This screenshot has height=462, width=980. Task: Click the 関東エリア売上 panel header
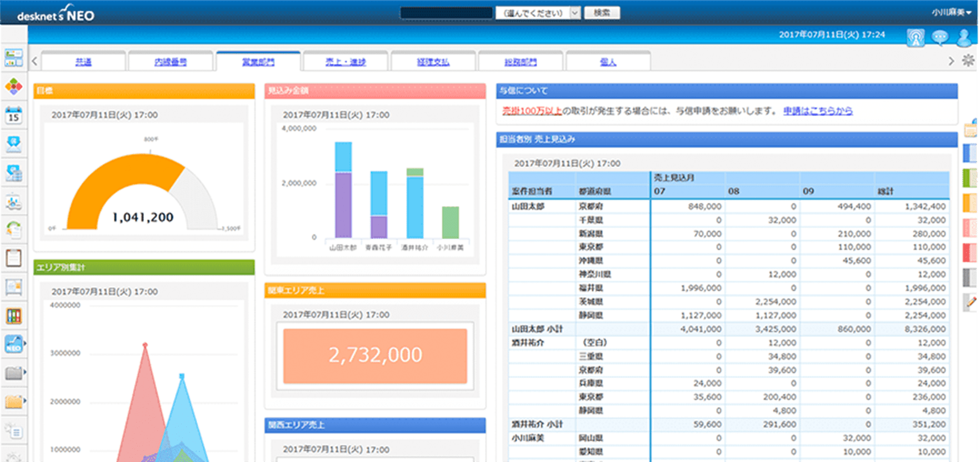pyautogui.click(x=375, y=290)
